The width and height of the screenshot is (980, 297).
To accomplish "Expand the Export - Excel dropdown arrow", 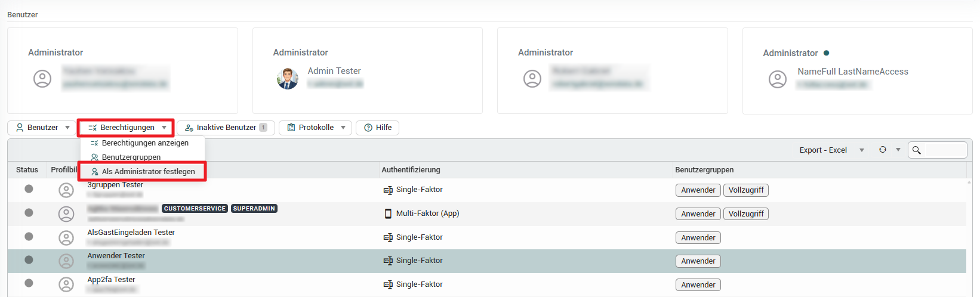I will (x=861, y=150).
